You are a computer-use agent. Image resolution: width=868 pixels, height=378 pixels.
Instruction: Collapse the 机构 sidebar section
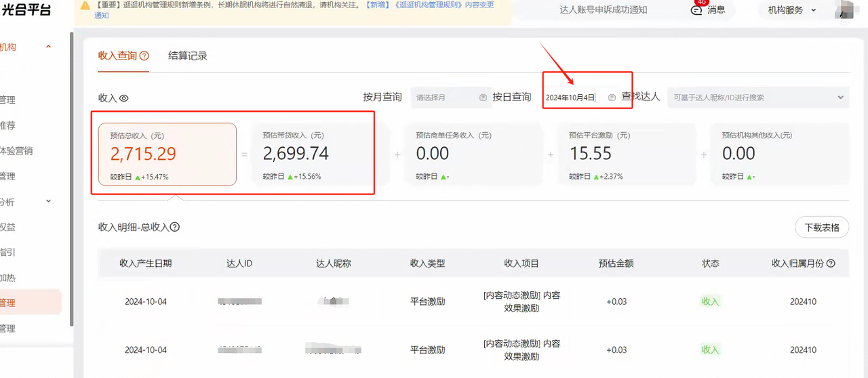pos(48,47)
